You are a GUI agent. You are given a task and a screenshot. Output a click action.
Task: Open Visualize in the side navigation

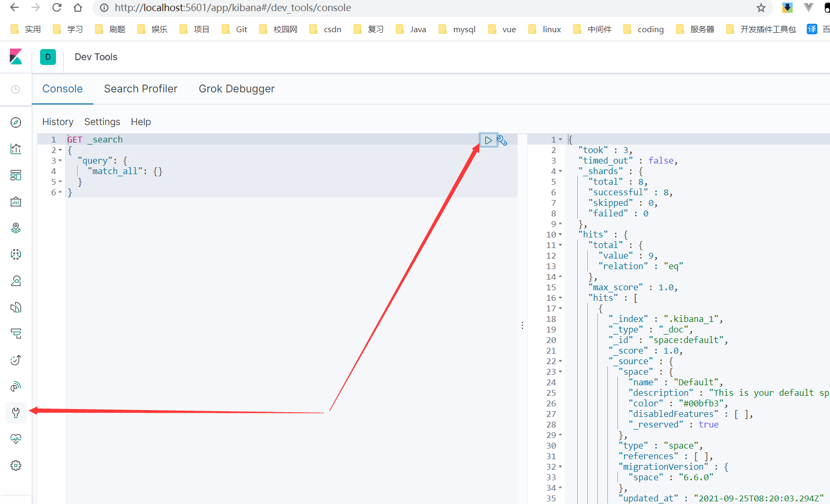coord(16,149)
